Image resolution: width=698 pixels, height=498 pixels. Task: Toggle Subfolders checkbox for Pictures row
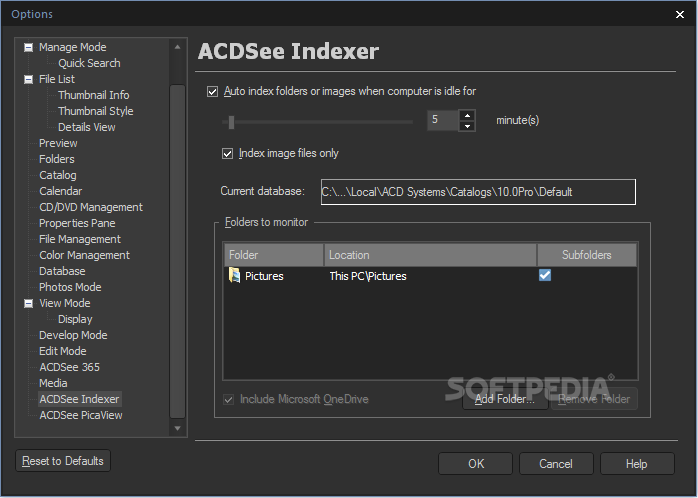pyautogui.click(x=545, y=275)
